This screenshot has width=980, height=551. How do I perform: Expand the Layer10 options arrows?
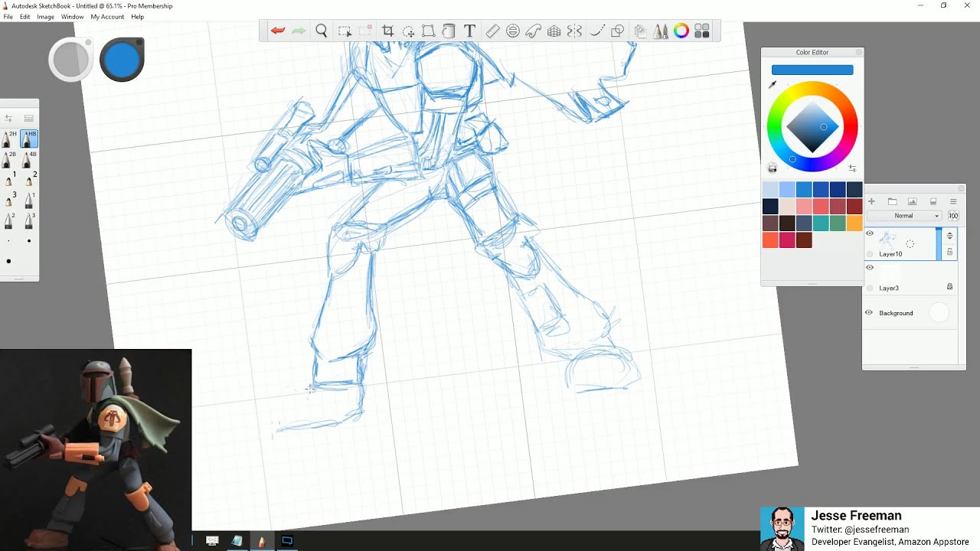pos(950,236)
